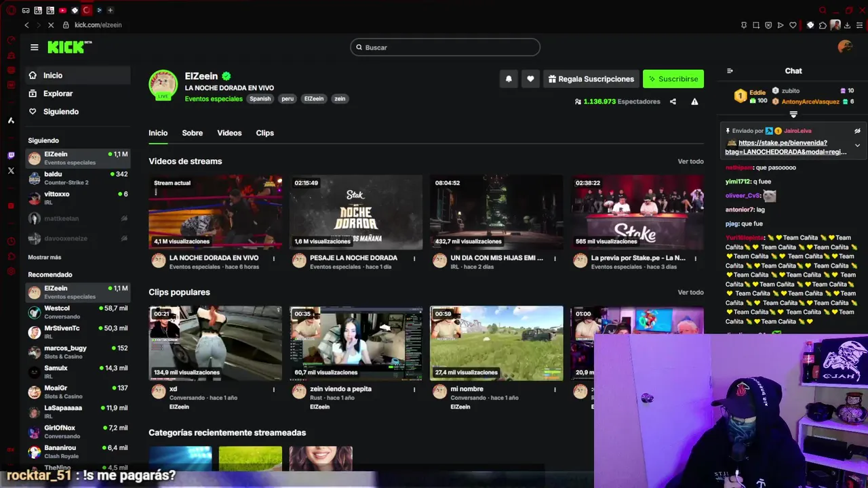Image resolution: width=868 pixels, height=488 pixels.
Task: Click the Eventos especiales category link
Action: 214,99
